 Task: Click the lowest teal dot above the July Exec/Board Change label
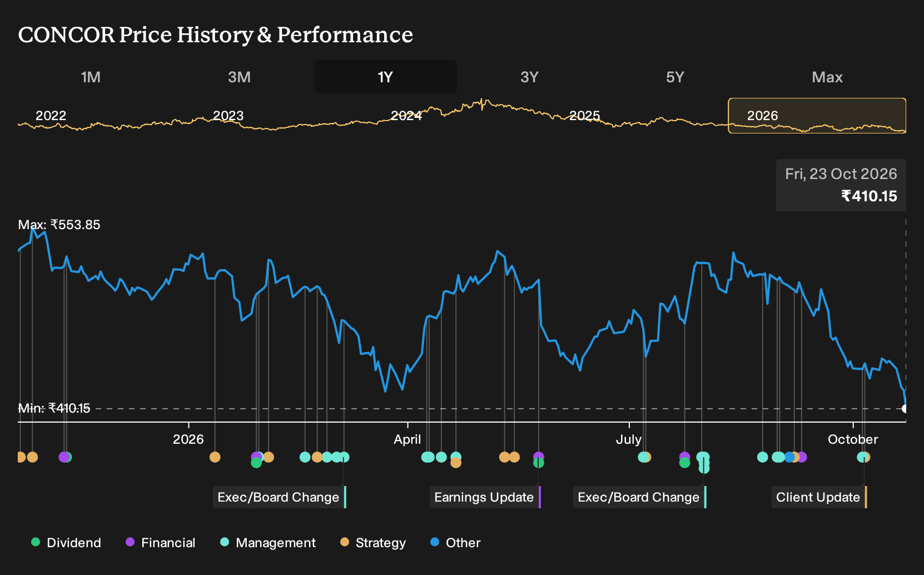point(704,468)
